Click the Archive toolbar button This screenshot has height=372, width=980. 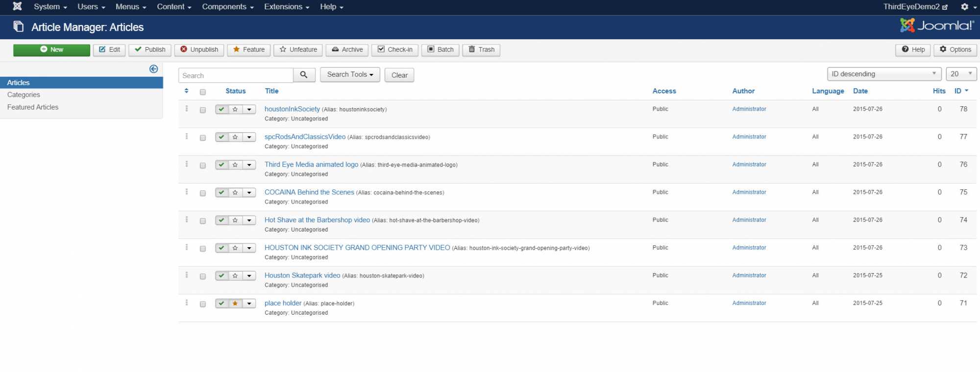(x=347, y=49)
